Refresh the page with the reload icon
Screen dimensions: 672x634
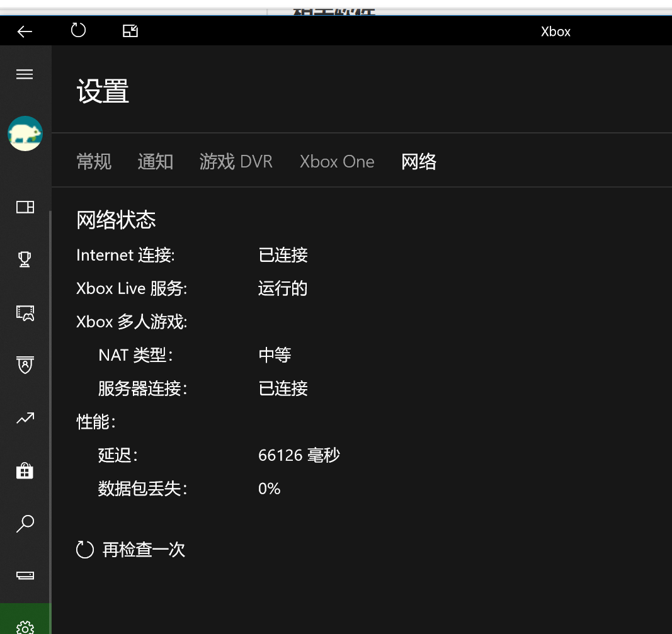78,30
